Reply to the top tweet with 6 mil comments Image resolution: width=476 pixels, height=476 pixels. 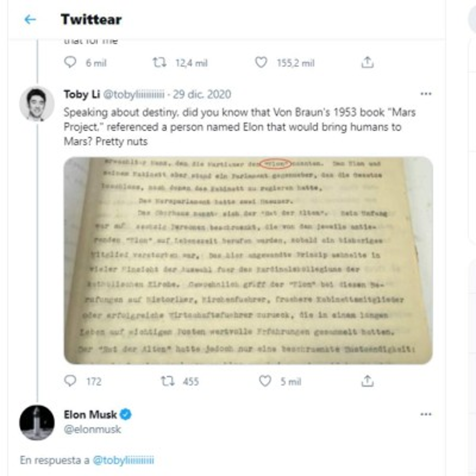coord(70,63)
